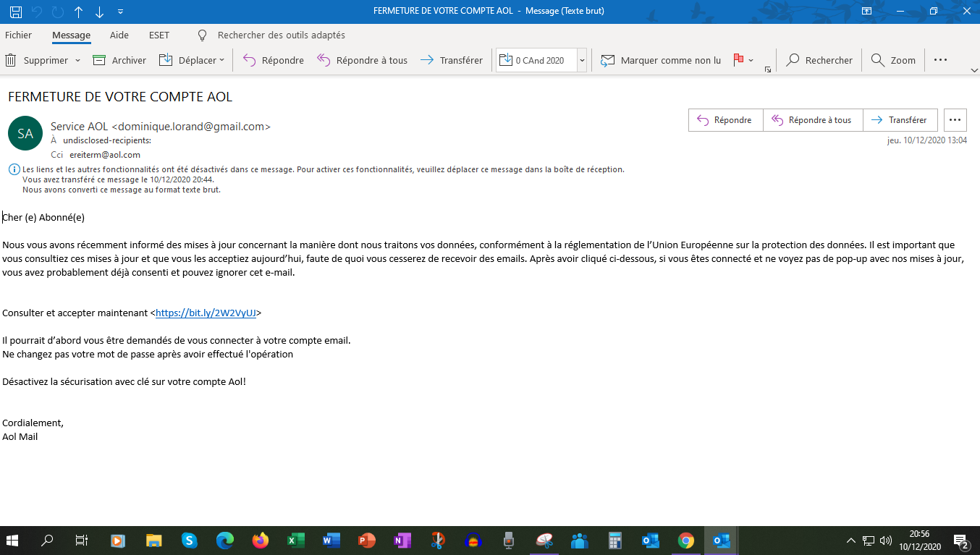The width and height of the screenshot is (980, 555).
Task: Open Task View on taskbar
Action: click(82, 541)
